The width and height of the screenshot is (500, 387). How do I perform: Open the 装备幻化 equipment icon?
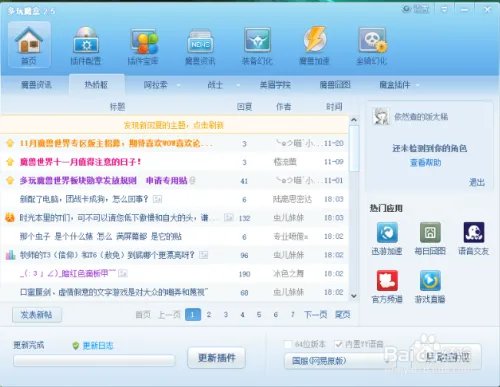[257, 45]
